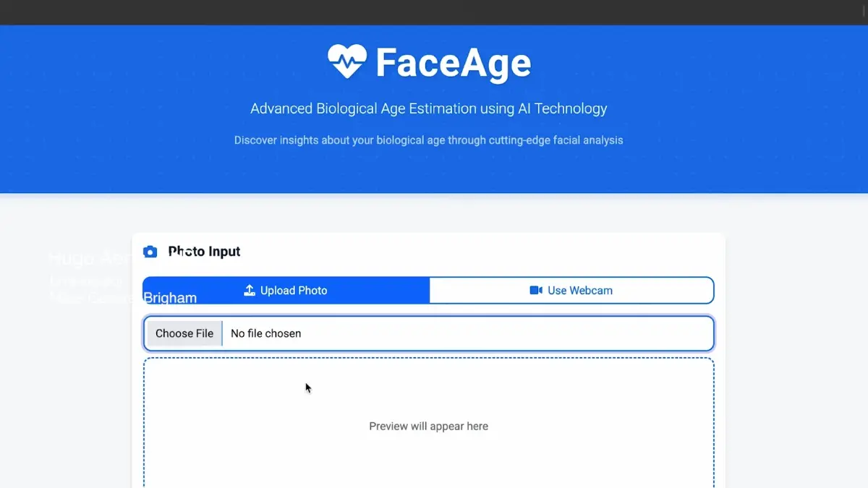Switch to the Use Webcam tab
This screenshot has width=868, height=488.
[x=571, y=290]
